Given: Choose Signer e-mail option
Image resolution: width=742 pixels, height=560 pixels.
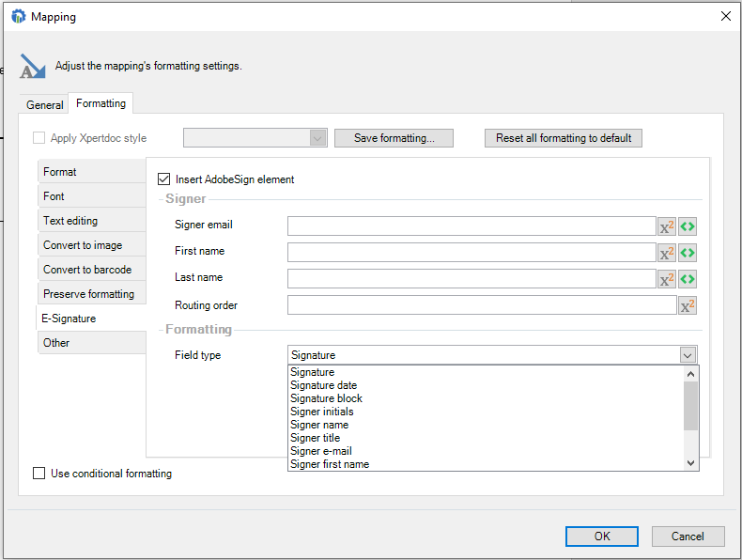Looking at the screenshot, I should pos(486,451).
